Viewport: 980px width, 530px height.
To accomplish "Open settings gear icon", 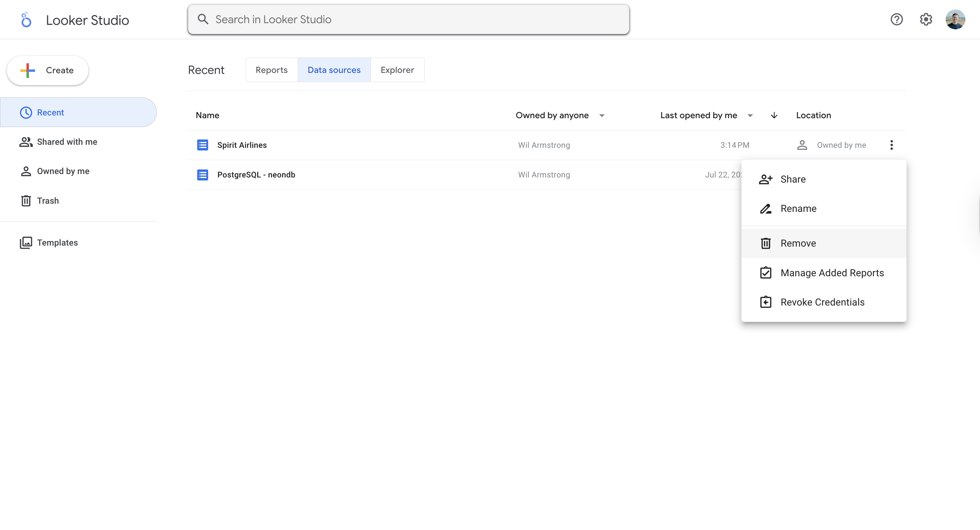I will pyautogui.click(x=926, y=19).
